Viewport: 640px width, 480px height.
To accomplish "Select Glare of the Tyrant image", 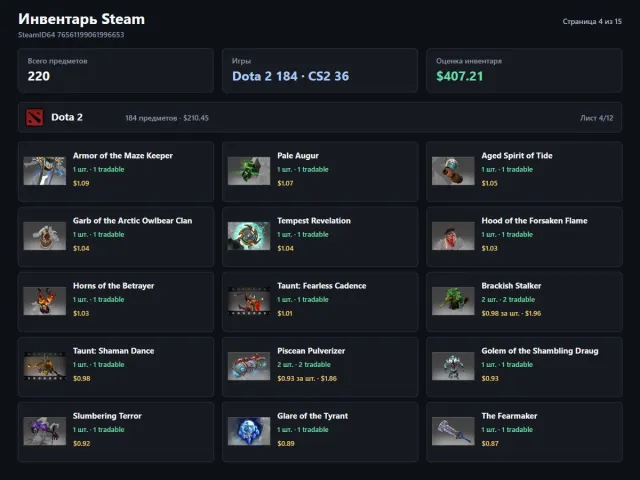I will (x=249, y=431).
